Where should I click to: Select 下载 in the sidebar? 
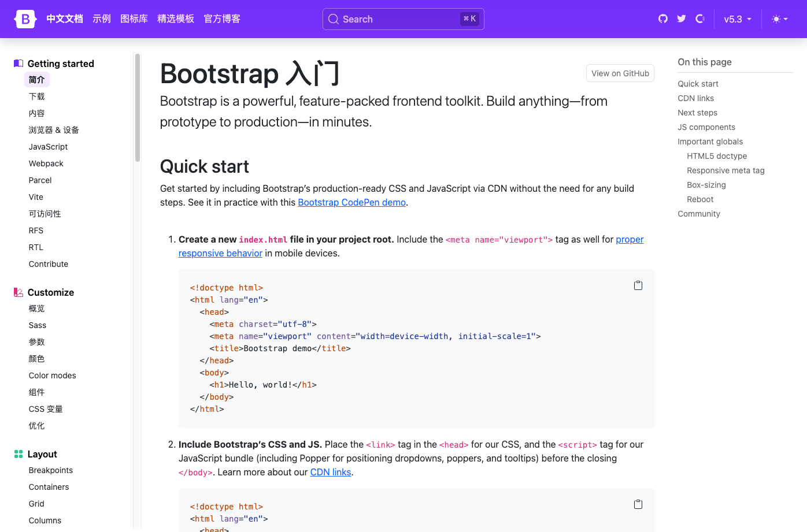click(x=37, y=96)
